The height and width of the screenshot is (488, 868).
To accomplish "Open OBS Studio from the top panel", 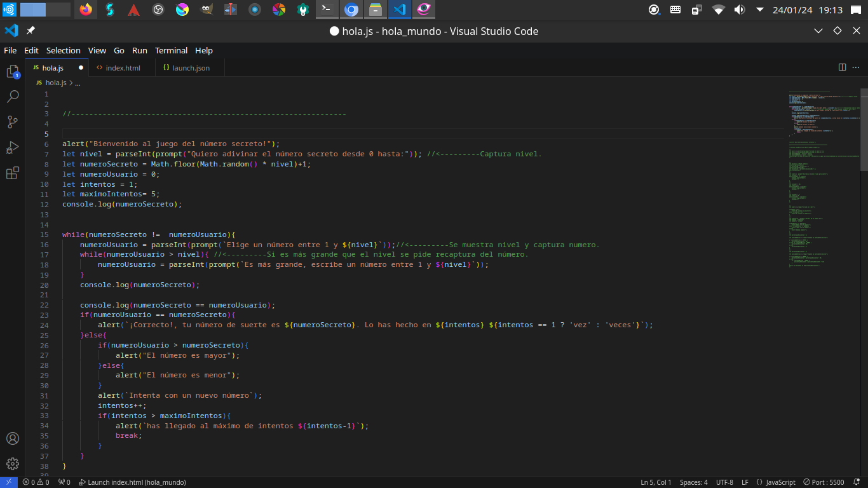I will tap(158, 10).
